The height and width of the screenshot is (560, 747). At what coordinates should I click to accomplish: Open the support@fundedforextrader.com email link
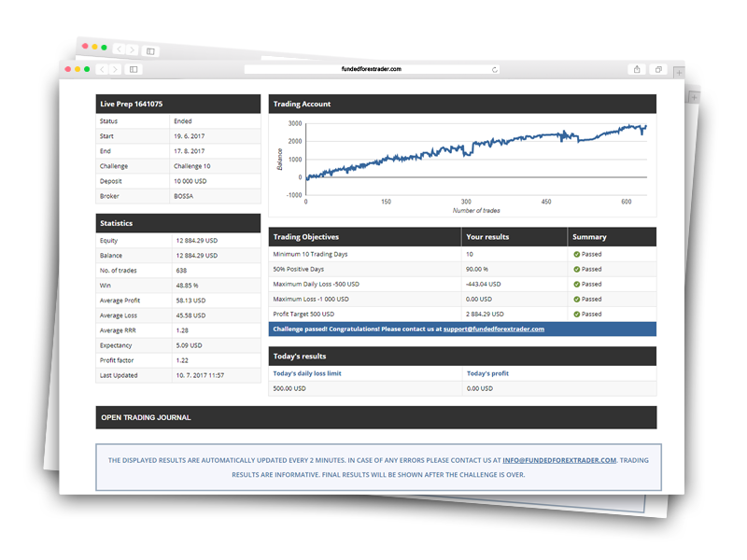point(494,329)
